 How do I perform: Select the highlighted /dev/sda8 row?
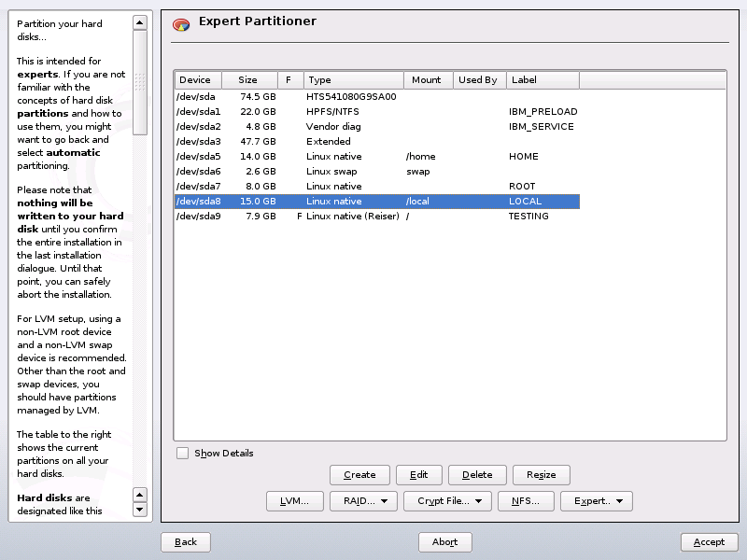(377, 202)
